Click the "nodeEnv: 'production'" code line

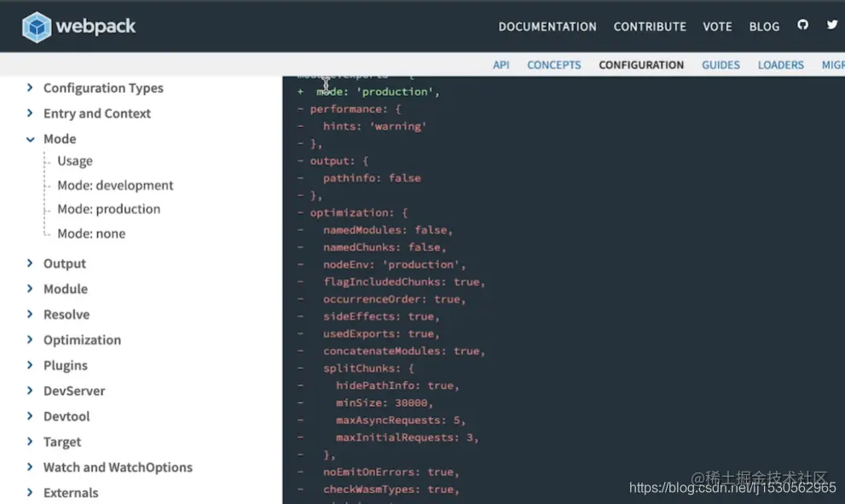click(x=394, y=264)
